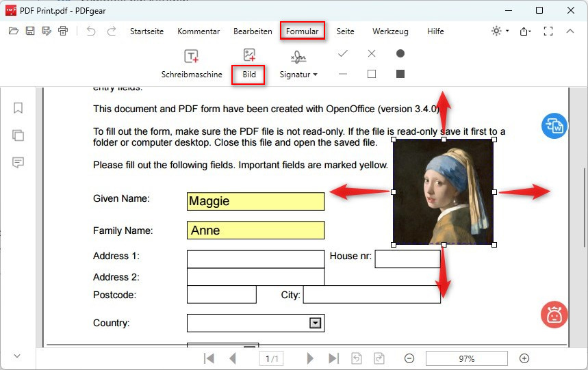588x370 pixels.
Task: Click the Open file folder icon
Action: [x=14, y=31]
